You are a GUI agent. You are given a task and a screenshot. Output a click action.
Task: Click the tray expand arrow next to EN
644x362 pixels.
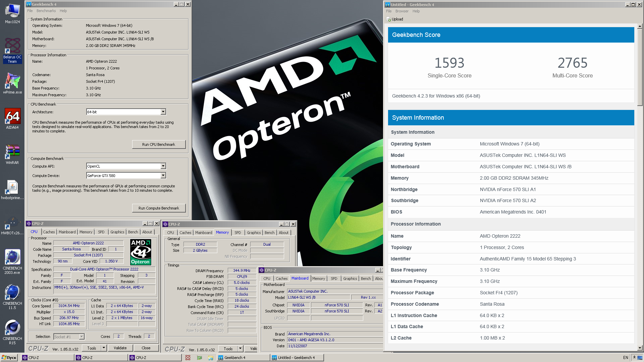[x=634, y=358]
